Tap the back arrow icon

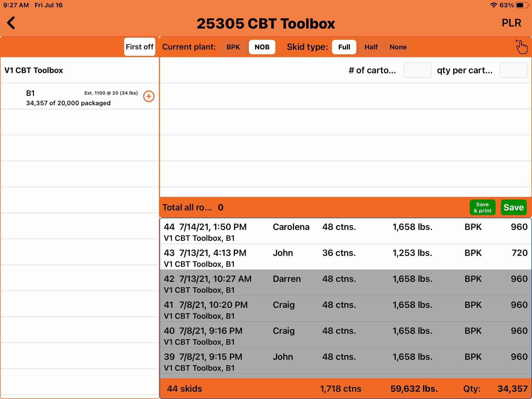pyautogui.click(x=11, y=23)
